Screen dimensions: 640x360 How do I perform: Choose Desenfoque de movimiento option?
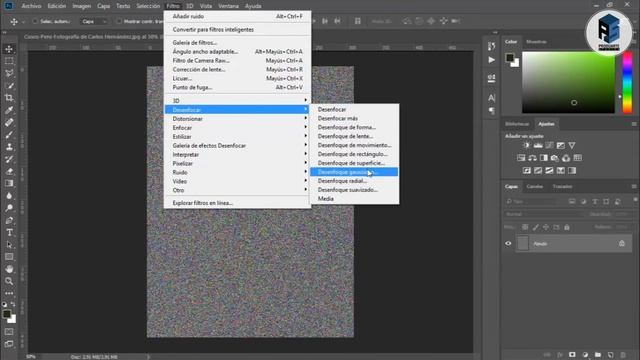(354, 145)
